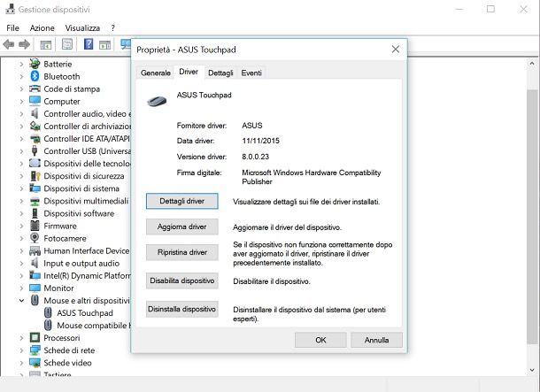Image resolution: width=540 pixels, height=392 pixels.
Task: Expand the Schede video node
Action: tap(21, 363)
